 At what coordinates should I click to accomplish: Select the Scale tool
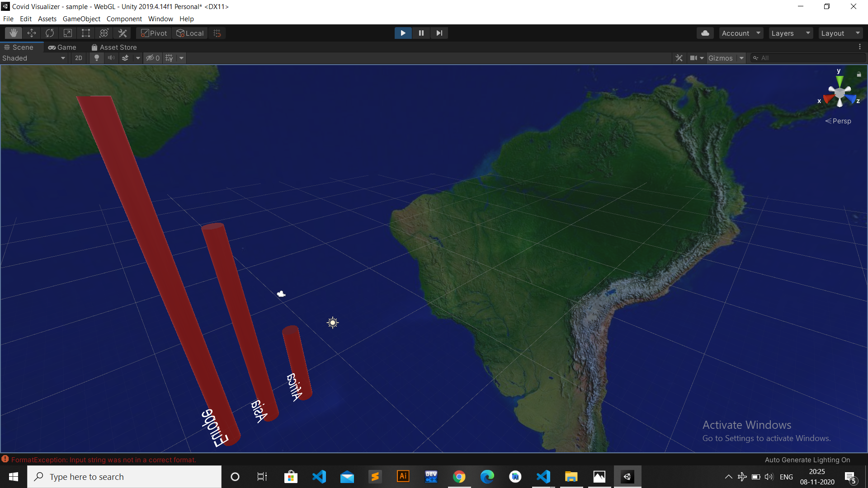(x=68, y=33)
